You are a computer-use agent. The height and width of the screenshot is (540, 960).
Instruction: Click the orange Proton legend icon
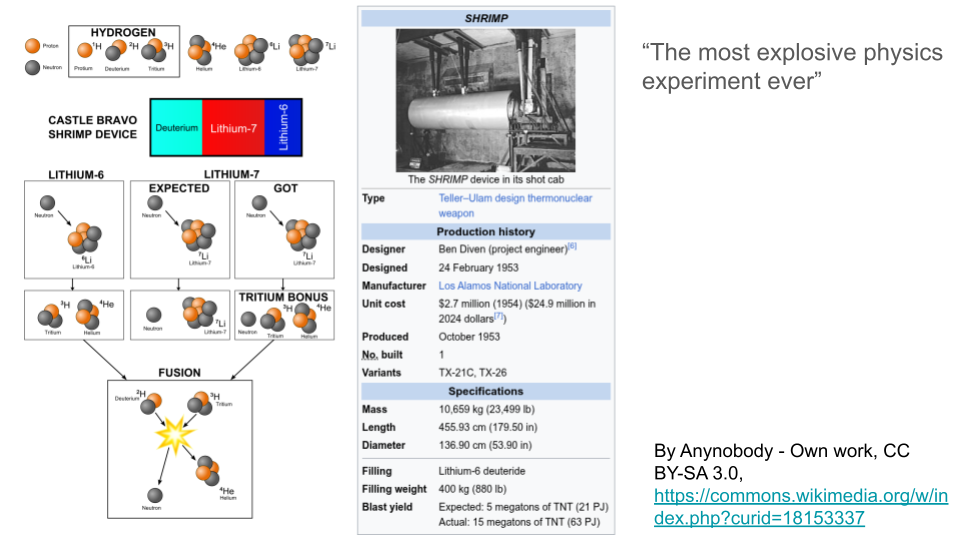pos(33,44)
